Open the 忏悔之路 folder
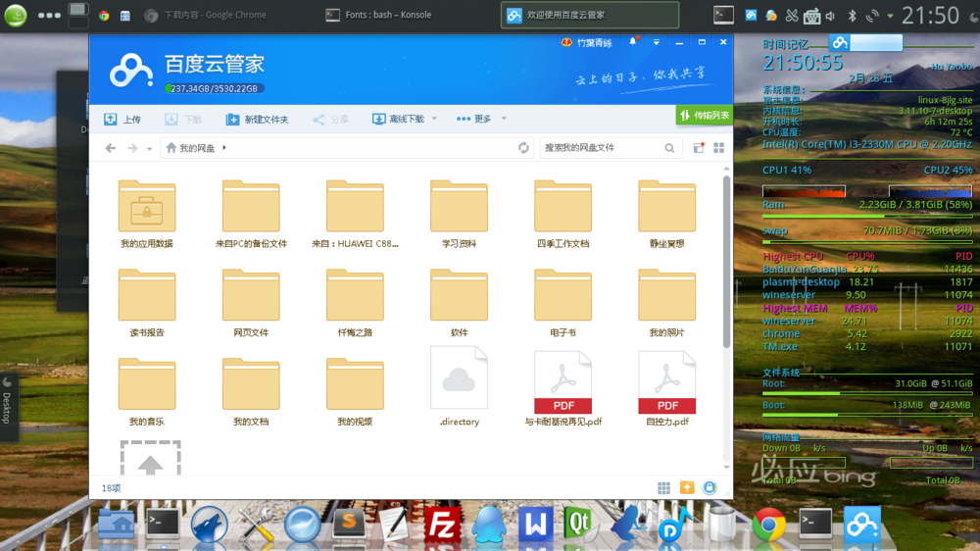This screenshot has height=551, width=980. 355,303
